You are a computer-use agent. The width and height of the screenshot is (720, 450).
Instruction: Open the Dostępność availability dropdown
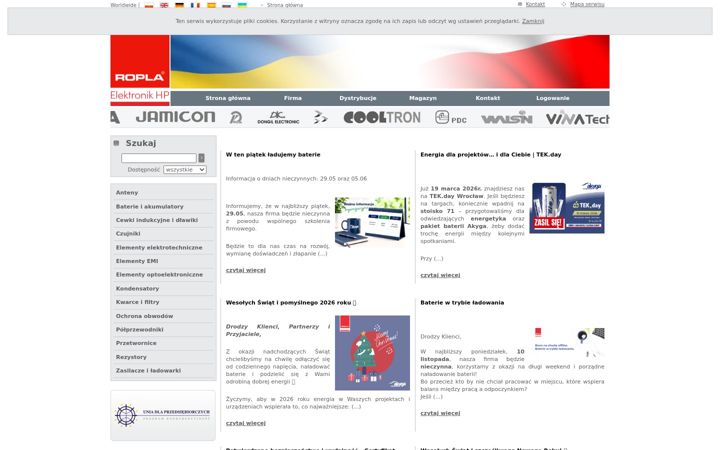(x=185, y=169)
